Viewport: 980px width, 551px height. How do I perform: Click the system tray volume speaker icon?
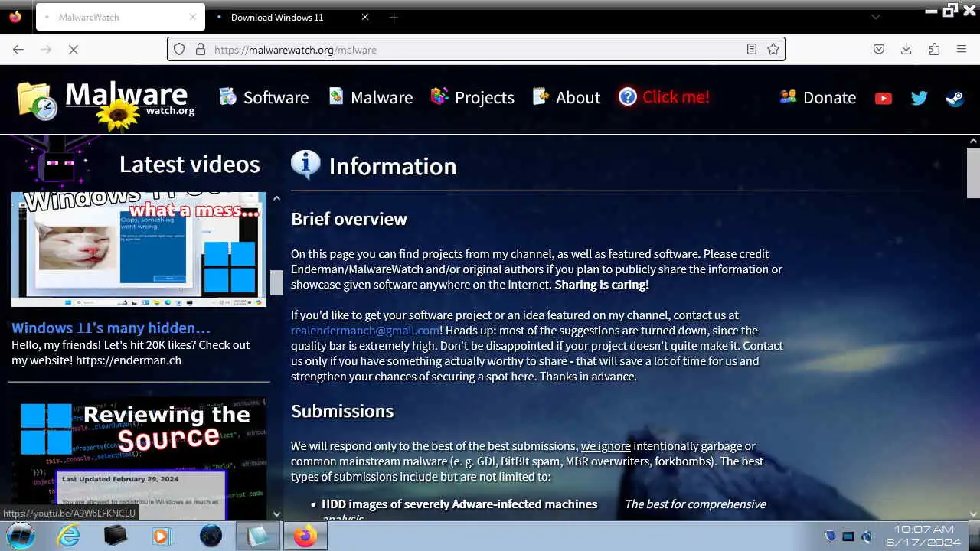tap(867, 536)
